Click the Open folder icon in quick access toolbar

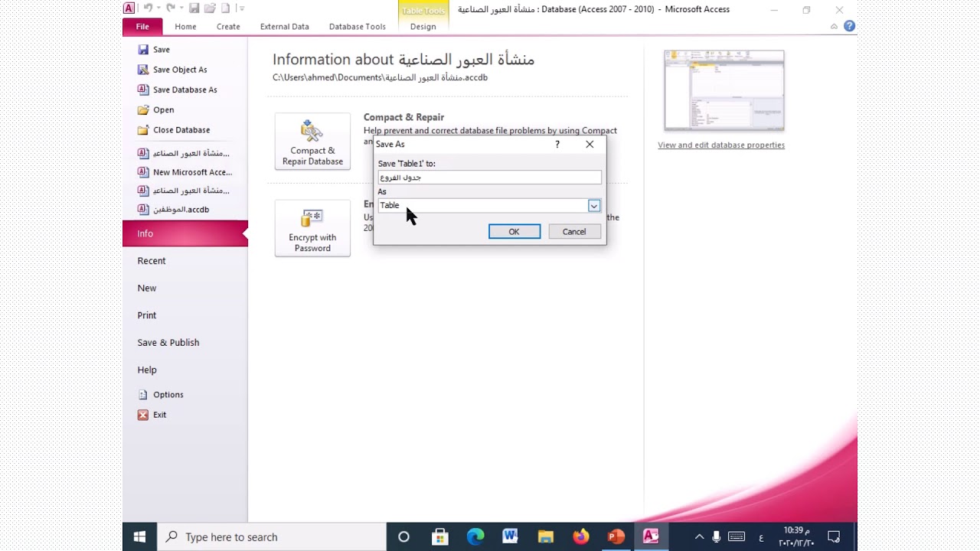(x=210, y=8)
